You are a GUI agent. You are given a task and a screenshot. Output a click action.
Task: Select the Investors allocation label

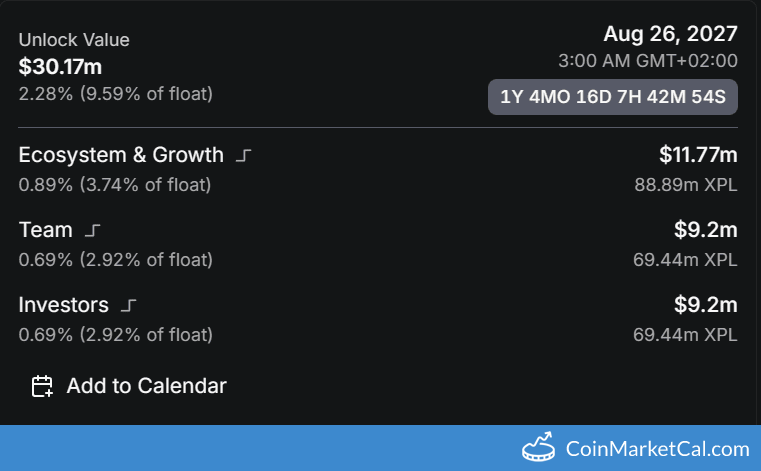click(x=64, y=305)
